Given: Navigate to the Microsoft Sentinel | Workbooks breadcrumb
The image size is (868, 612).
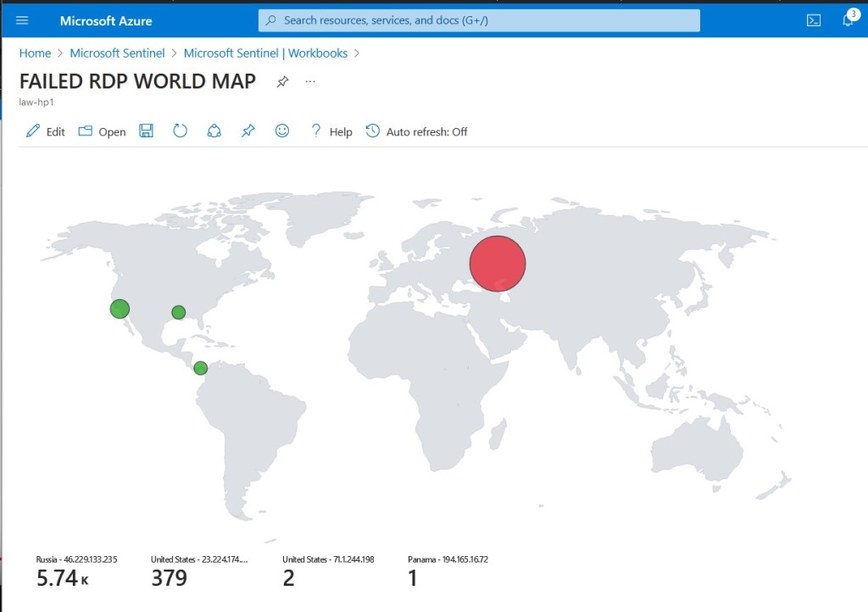Looking at the screenshot, I should pos(265,53).
